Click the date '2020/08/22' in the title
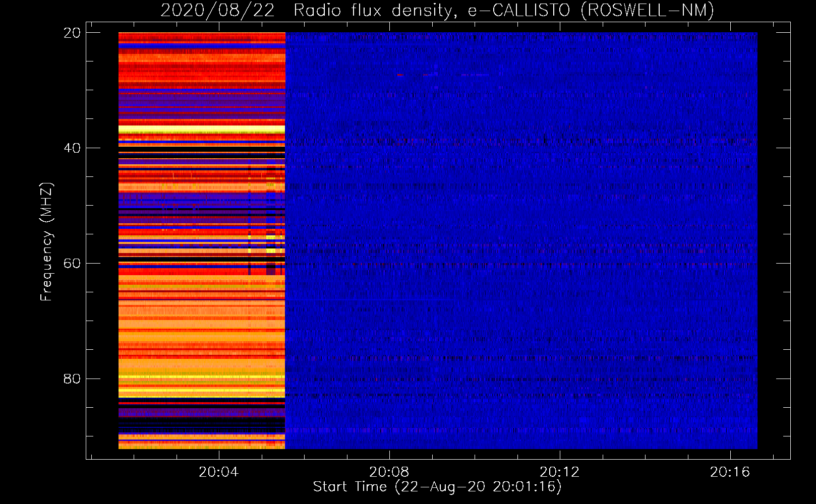Screen dimensions: 816x504 point(218,10)
